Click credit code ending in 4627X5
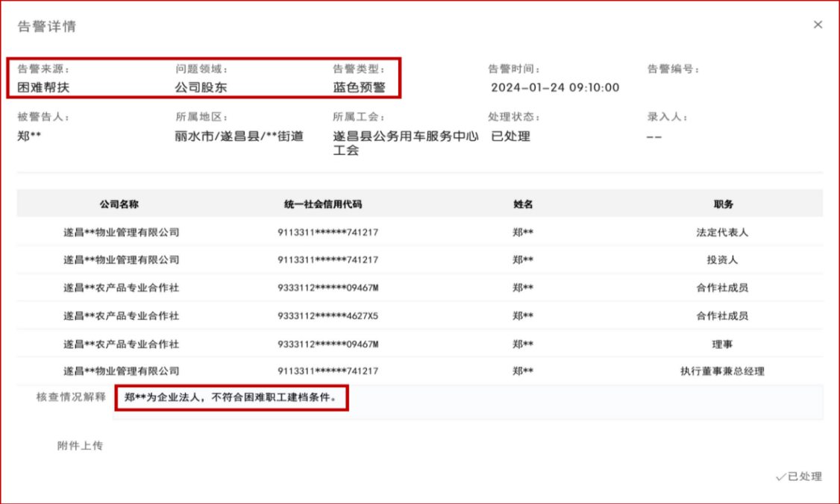The height and width of the screenshot is (504, 840). click(327, 316)
